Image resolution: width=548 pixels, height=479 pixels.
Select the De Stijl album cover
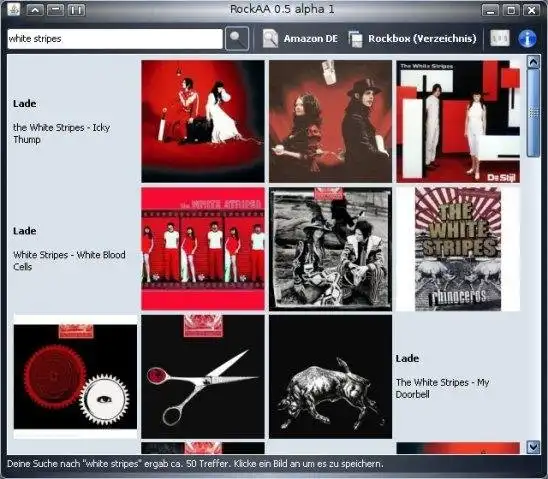[x=458, y=121]
